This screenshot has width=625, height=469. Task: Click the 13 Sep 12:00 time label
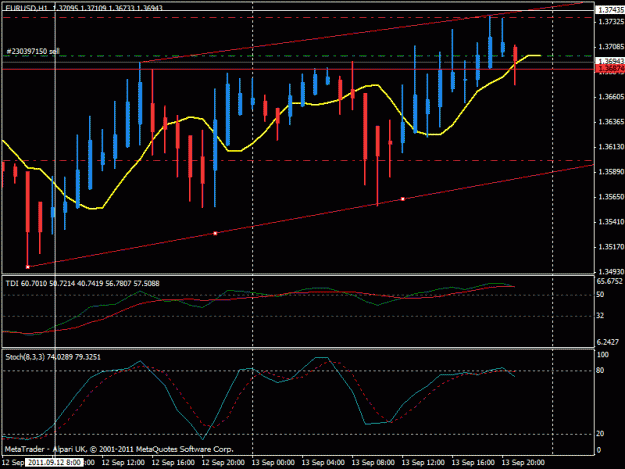click(x=423, y=463)
